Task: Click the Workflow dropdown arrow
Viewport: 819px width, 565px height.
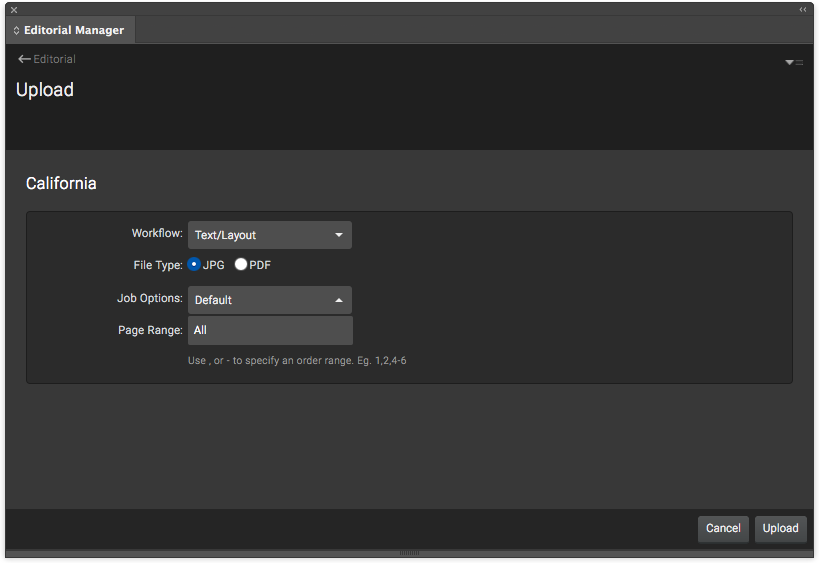Action: (x=338, y=235)
